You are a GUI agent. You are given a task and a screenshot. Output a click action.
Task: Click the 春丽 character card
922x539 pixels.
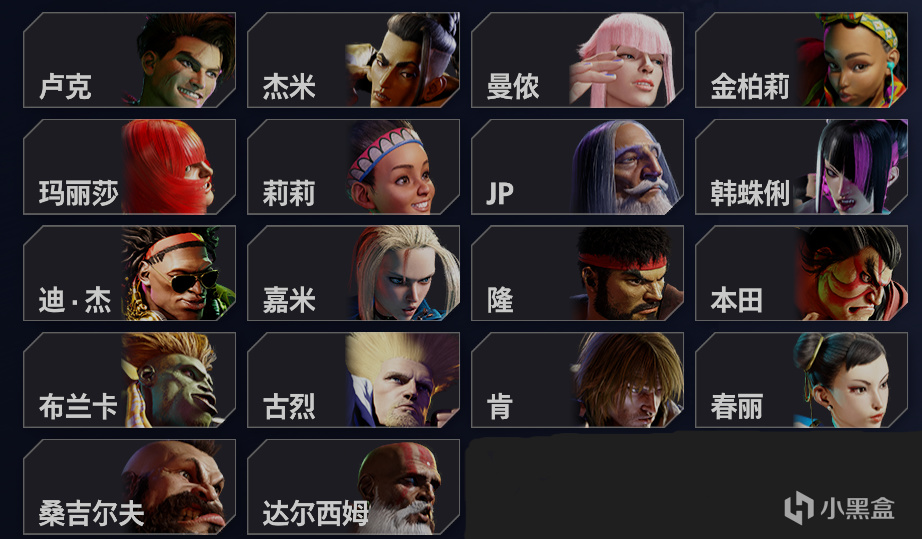coord(801,380)
